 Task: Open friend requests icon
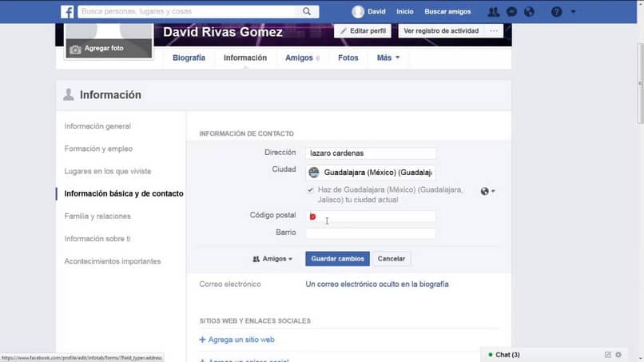point(493,11)
